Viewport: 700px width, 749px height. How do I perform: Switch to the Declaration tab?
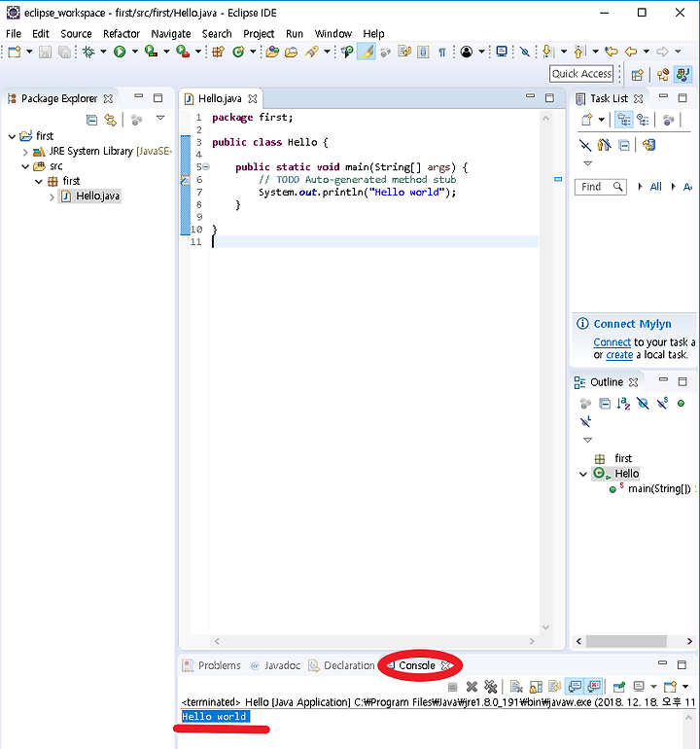click(341, 665)
